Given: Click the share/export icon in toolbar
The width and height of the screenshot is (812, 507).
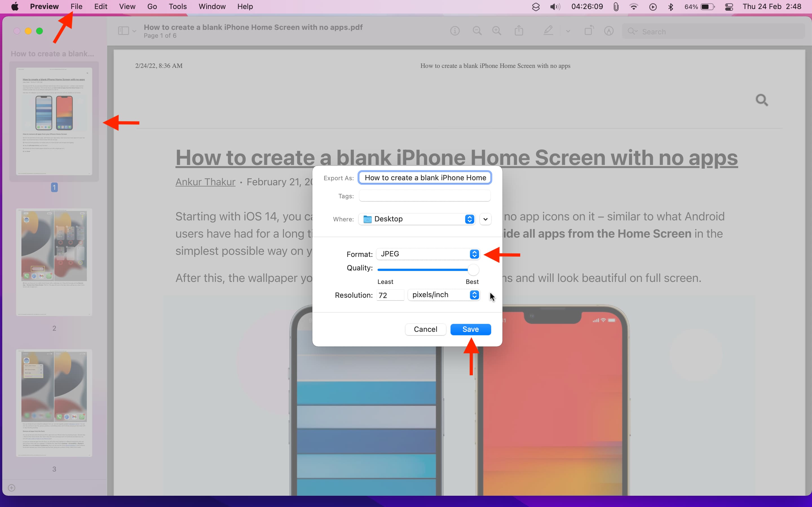Looking at the screenshot, I should pyautogui.click(x=519, y=31).
